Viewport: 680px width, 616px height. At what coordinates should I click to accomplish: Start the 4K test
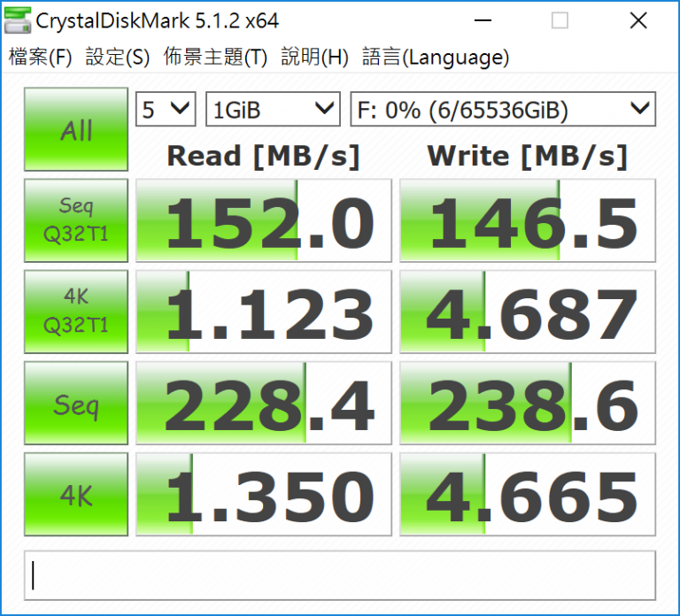[x=76, y=495]
